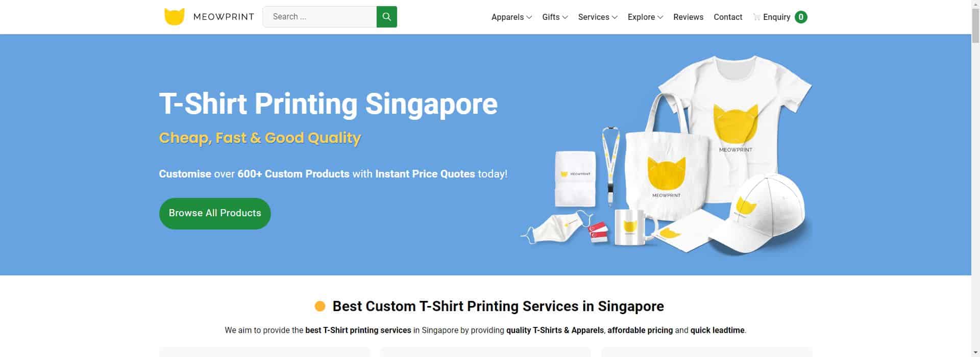This screenshot has width=980, height=357.
Task: Expand the Services dropdown chevron
Action: pos(615,17)
